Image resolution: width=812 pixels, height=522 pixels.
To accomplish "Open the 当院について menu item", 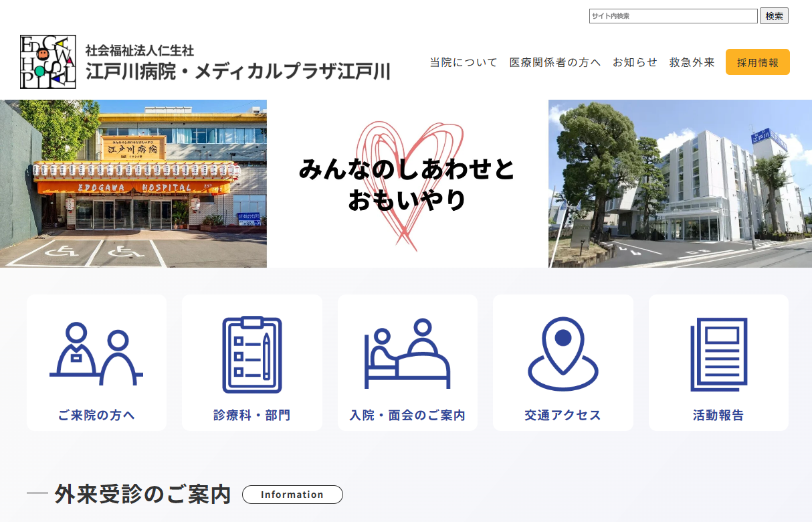I will pyautogui.click(x=463, y=62).
